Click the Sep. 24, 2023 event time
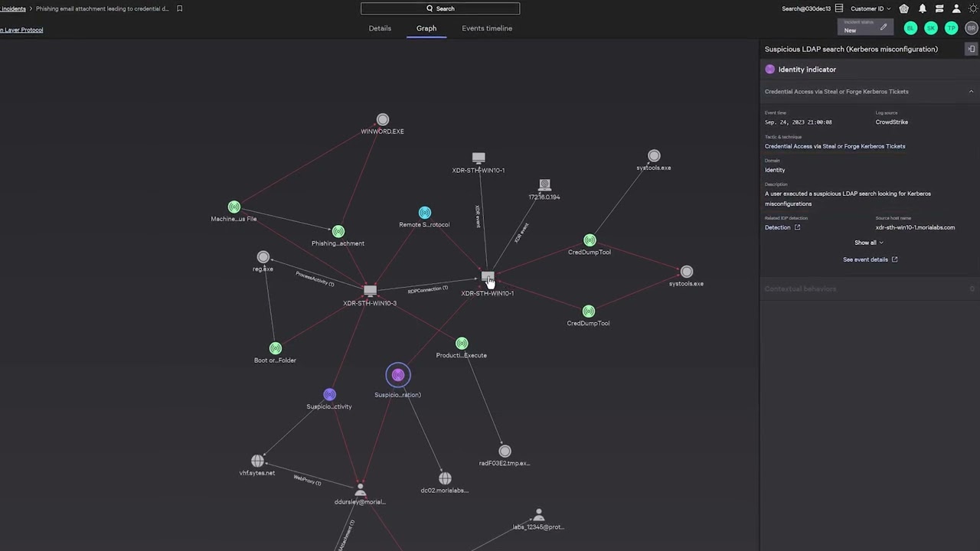 [798, 122]
